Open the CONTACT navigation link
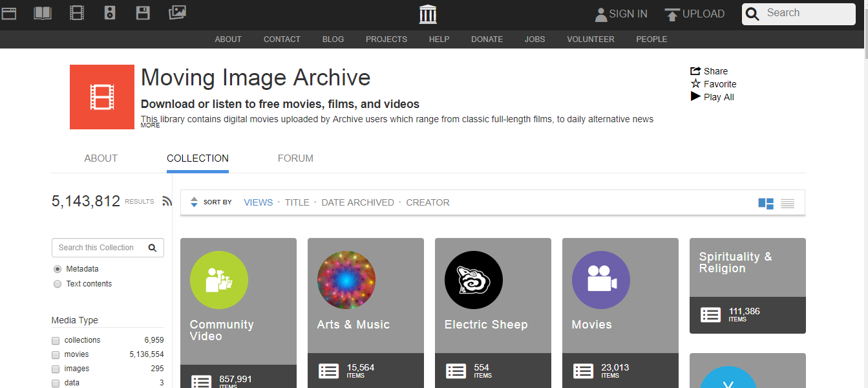 pyautogui.click(x=282, y=39)
